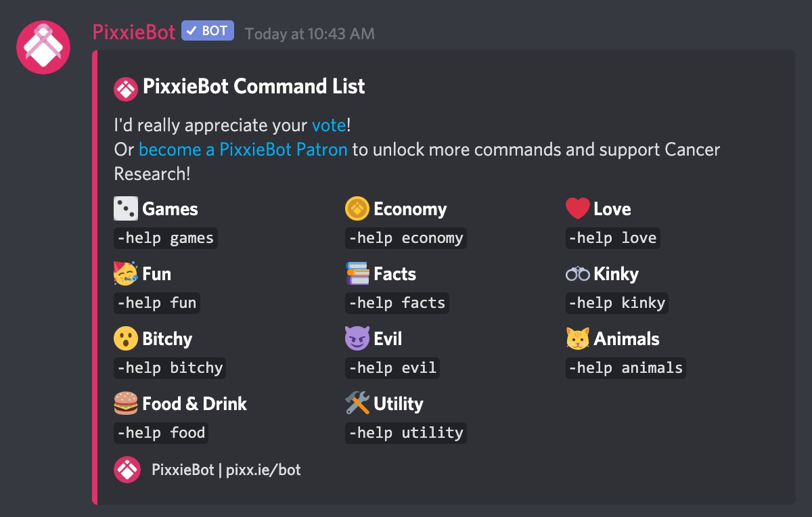Click the red heart Love icon
This screenshot has height=517, width=812.
[x=577, y=208]
